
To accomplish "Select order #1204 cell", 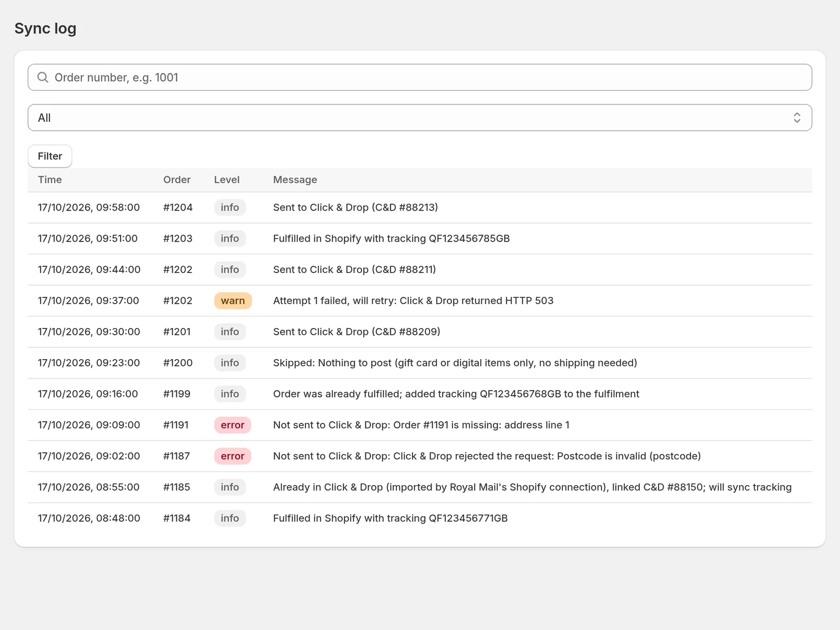I will [178, 207].
